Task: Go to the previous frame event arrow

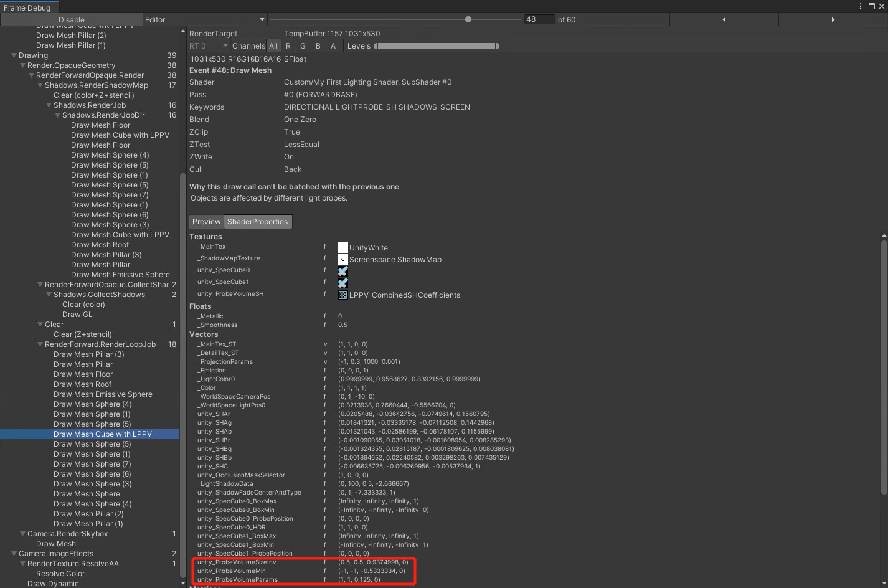Action: (724, 20)
